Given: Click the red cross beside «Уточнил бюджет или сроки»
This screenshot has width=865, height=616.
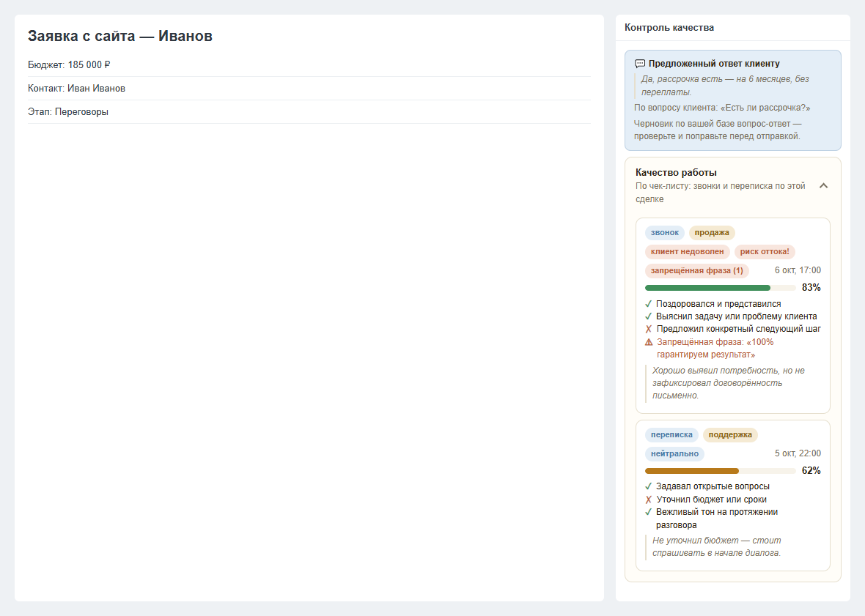Looking at the screenshot, I should (649, 500).
